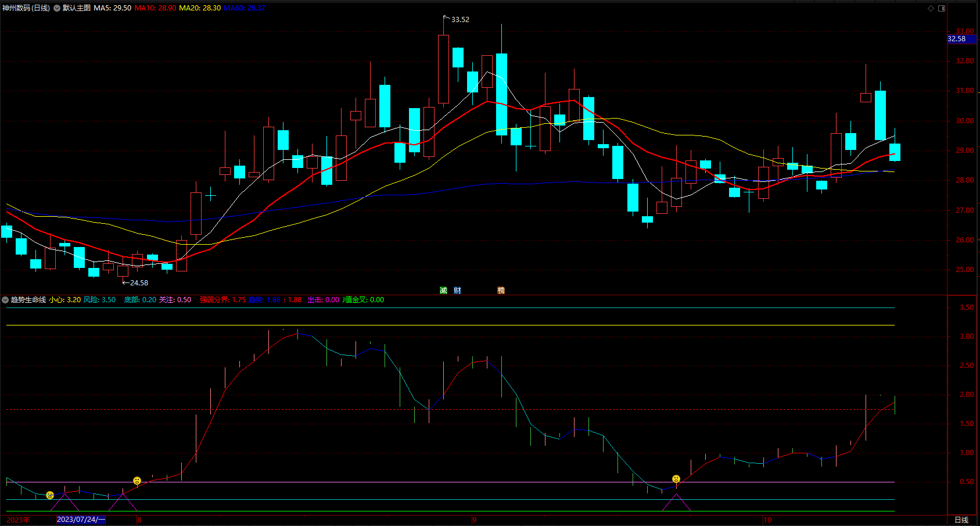Click the green 减 marker icon

click(443, 290)
